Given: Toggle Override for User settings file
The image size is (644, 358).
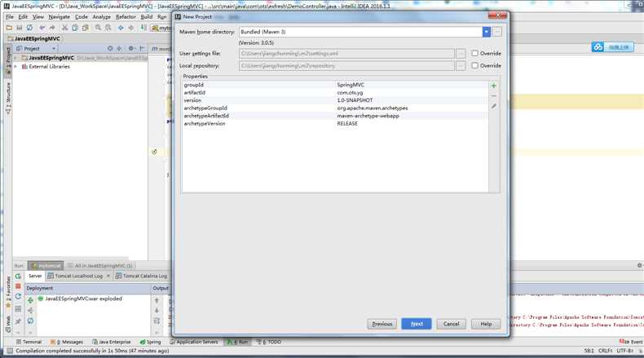Looking at the screenshot, I should pos(474,54).
